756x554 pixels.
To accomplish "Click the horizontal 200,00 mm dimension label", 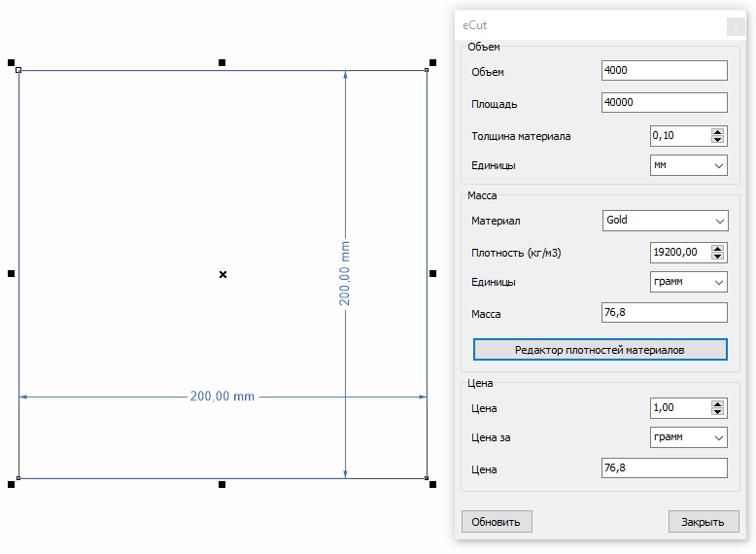I will [223, 397].
